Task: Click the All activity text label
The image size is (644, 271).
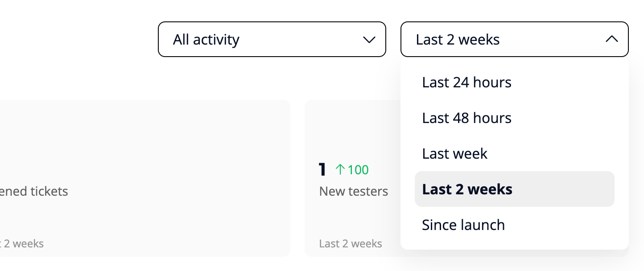Action: click(x=206, y=40)
